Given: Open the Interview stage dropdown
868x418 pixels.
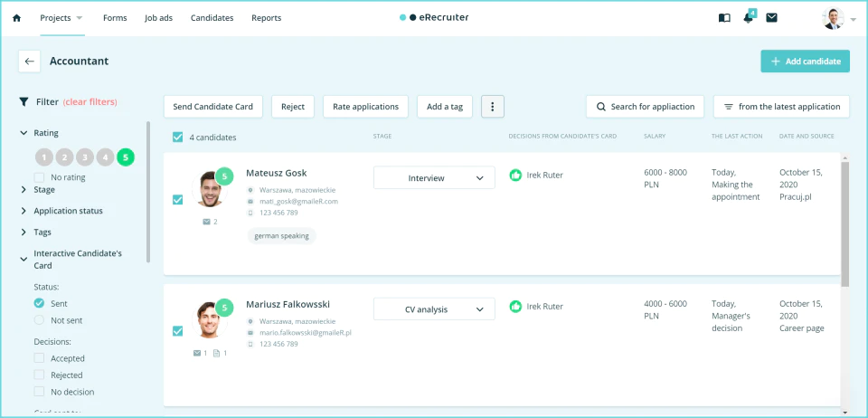Looking at the screenshot, I should point(435,178).
